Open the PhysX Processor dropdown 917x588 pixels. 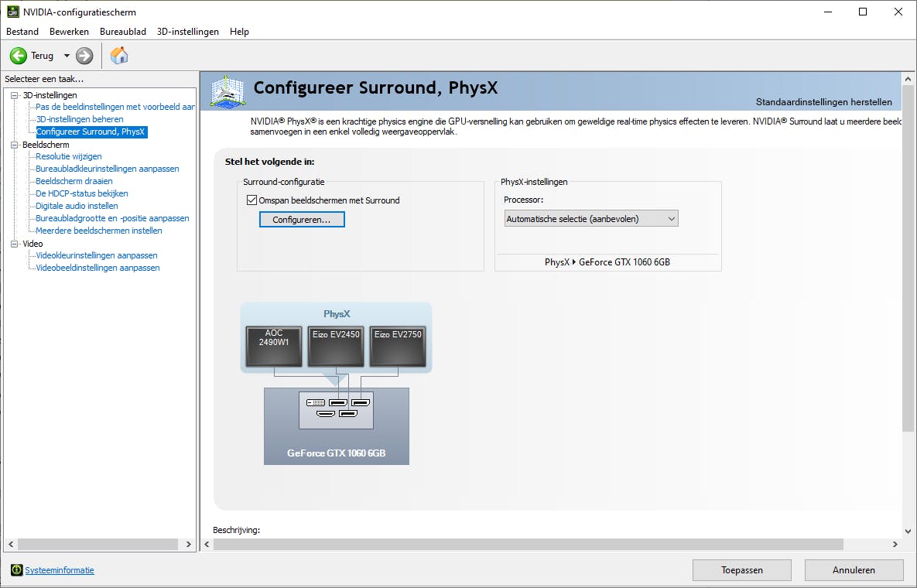[x=590, y=219]
